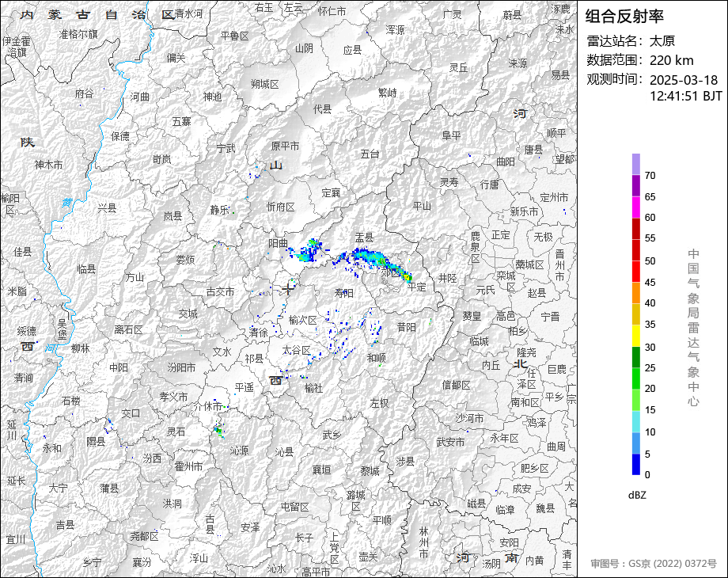Screen dimensions: 728x578
Task: Click the 220 km data range value
Action: [x=671, y=60]
